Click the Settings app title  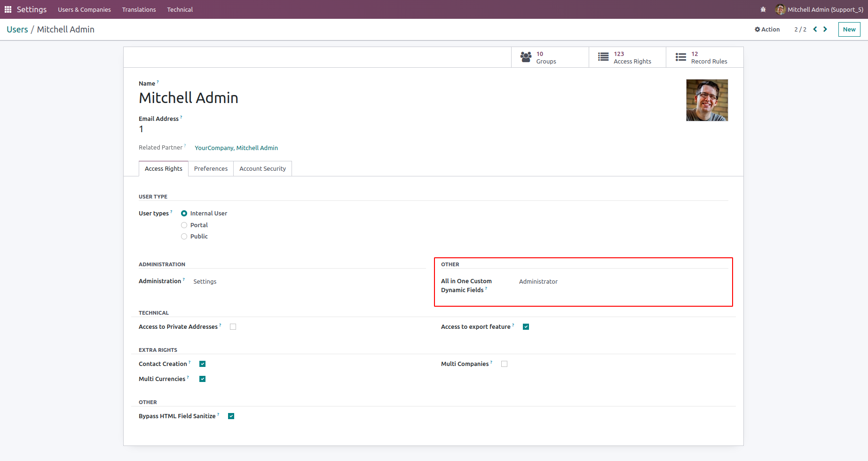pyautogui.click(x=32, y=9)
